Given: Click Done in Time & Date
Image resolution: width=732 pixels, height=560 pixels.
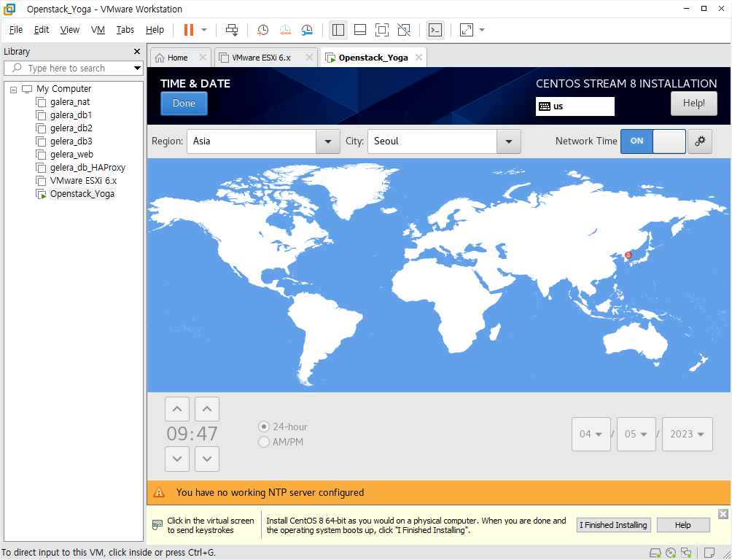Looking at the screenshot, I should coord(184,104).
